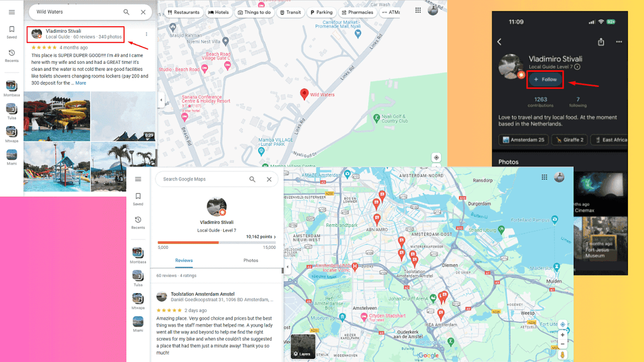This screenshot has height=362, width=644.
Task: Expand the review with the More link
Action: pos(80,83)
